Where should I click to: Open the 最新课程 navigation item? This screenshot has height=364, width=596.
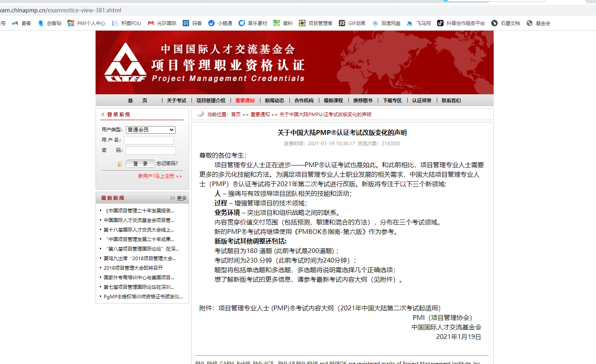332,100
